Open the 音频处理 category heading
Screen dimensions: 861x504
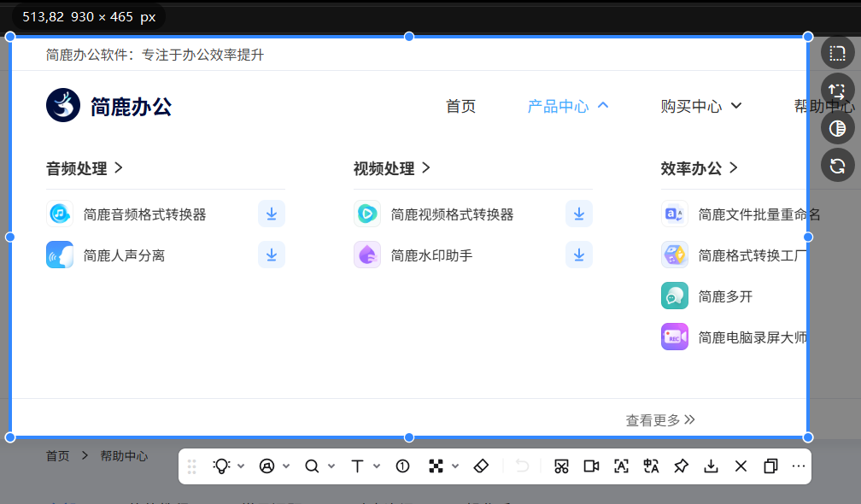(76, 168)
